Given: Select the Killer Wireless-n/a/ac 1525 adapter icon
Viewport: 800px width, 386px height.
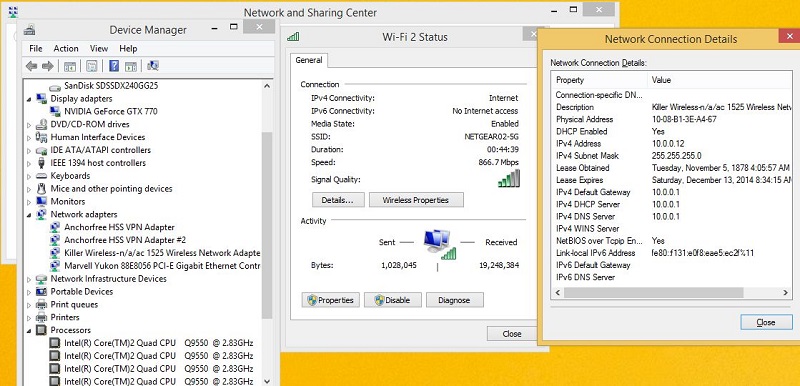Looking at the screenshot, I should (55, 253).
